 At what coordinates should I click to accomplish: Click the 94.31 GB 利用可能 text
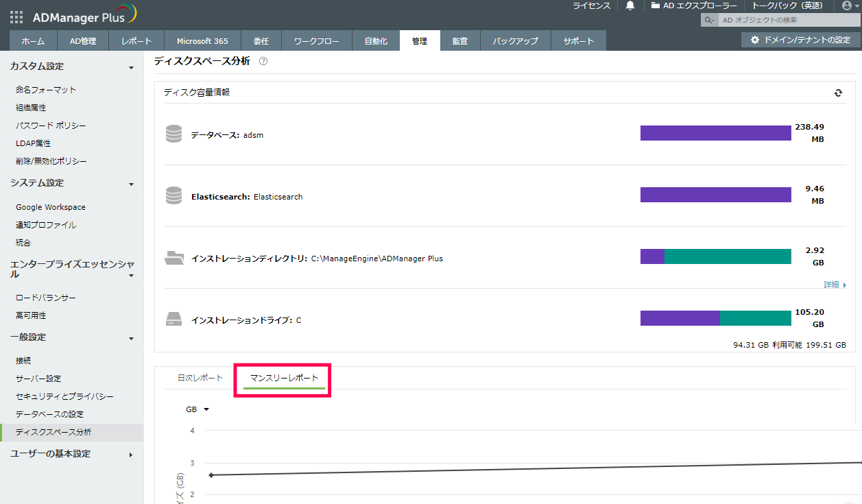767,345
